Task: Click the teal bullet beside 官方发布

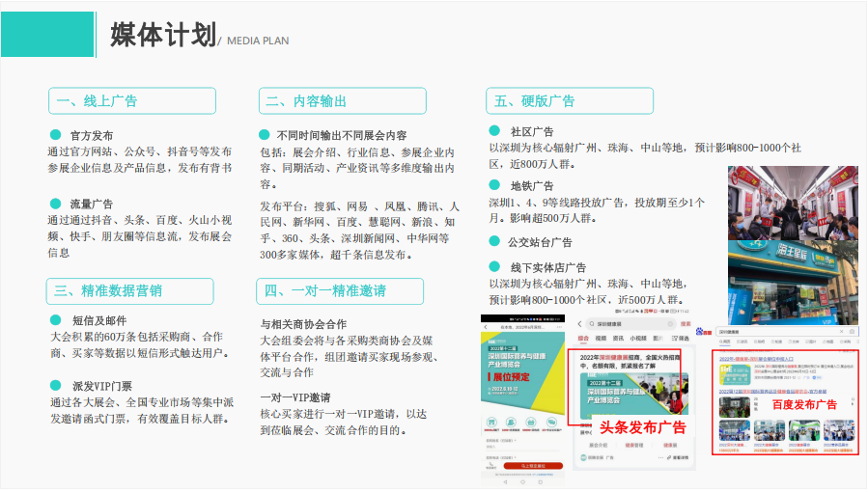Action: 55,135
